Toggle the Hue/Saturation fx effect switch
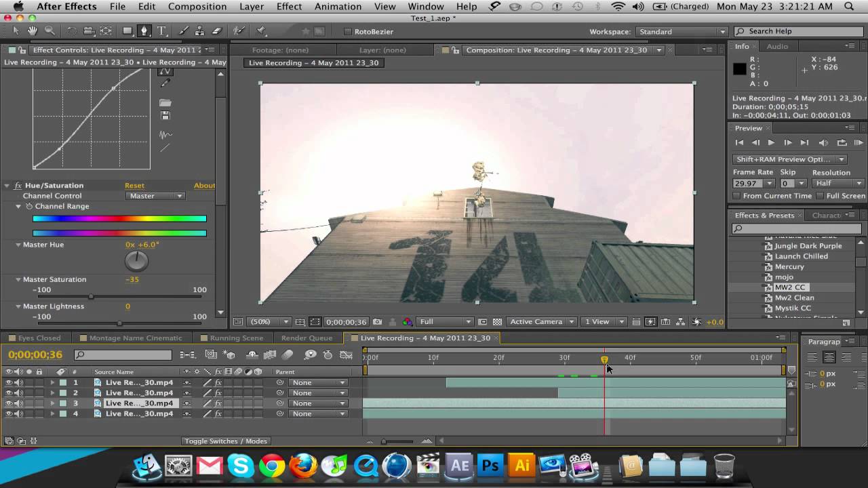 (x=18, y=186)
